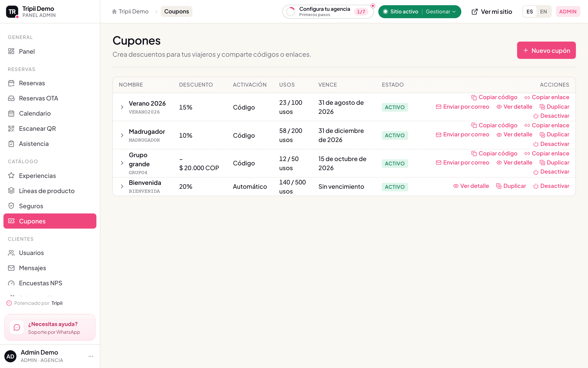Duplicate the Verano 2026 coupon
This screenshot has height=368, width=588.
pyautogui.click(x=554, y=107)
